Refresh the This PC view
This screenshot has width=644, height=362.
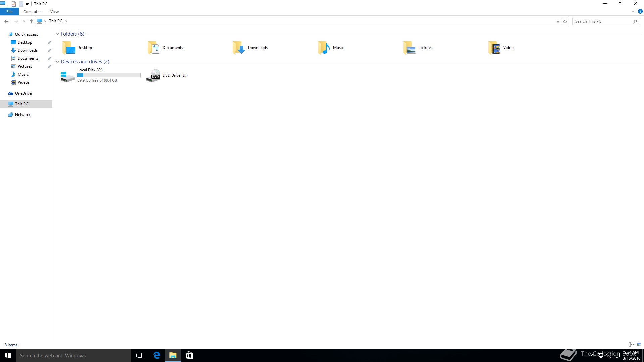tap(565, 21)
